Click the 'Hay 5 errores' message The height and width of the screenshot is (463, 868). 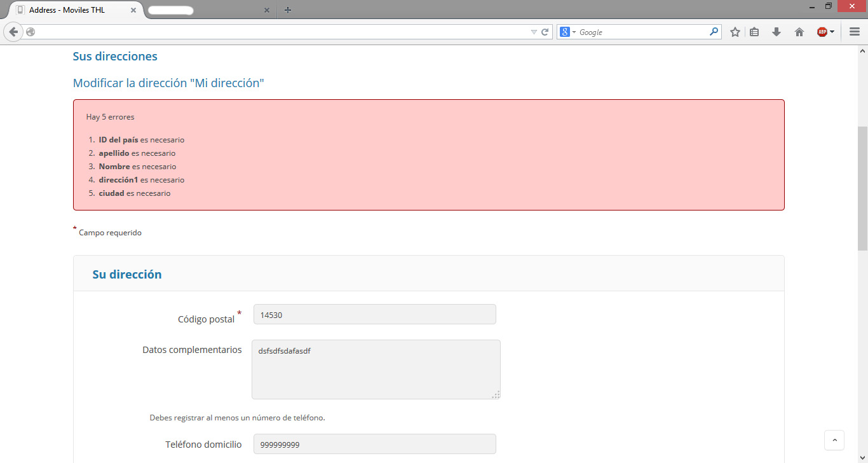111,117
